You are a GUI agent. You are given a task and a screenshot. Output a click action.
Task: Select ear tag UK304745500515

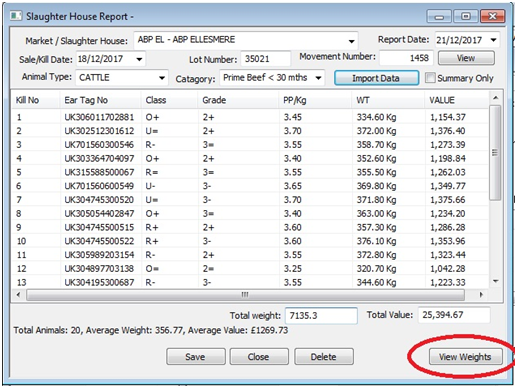[99, 227]
